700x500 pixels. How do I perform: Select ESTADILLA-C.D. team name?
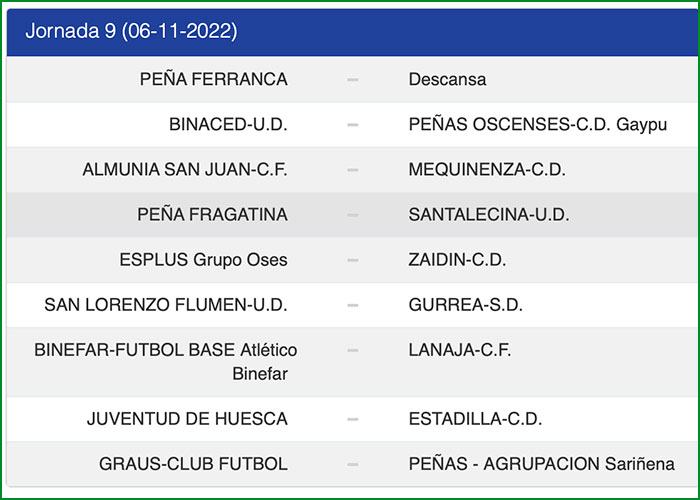[x=475, y=419]
